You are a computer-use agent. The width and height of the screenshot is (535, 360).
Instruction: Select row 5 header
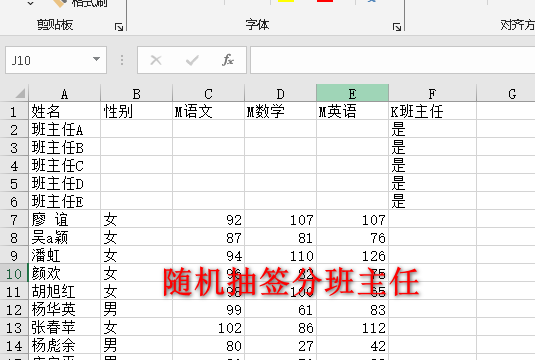[x=14, y=184]
